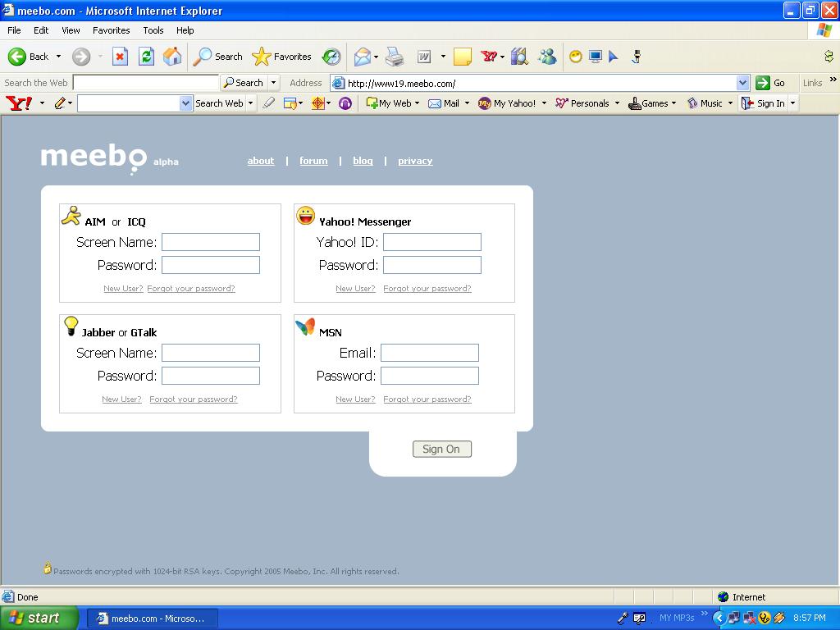
Task: Open the Back history dropdown arrow
Action: click(x=58, y=57)
